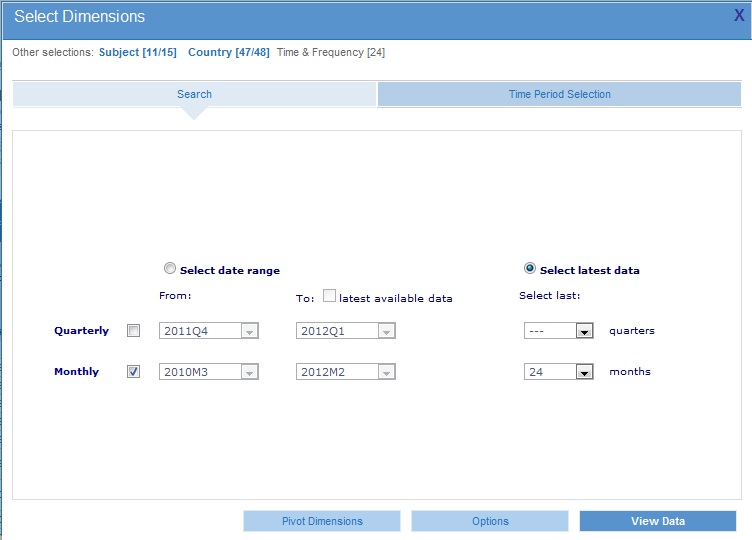This screenshot has height=540, width=752.
Task: Expand the select last quarters dropdown
Action: pos(559,331)
